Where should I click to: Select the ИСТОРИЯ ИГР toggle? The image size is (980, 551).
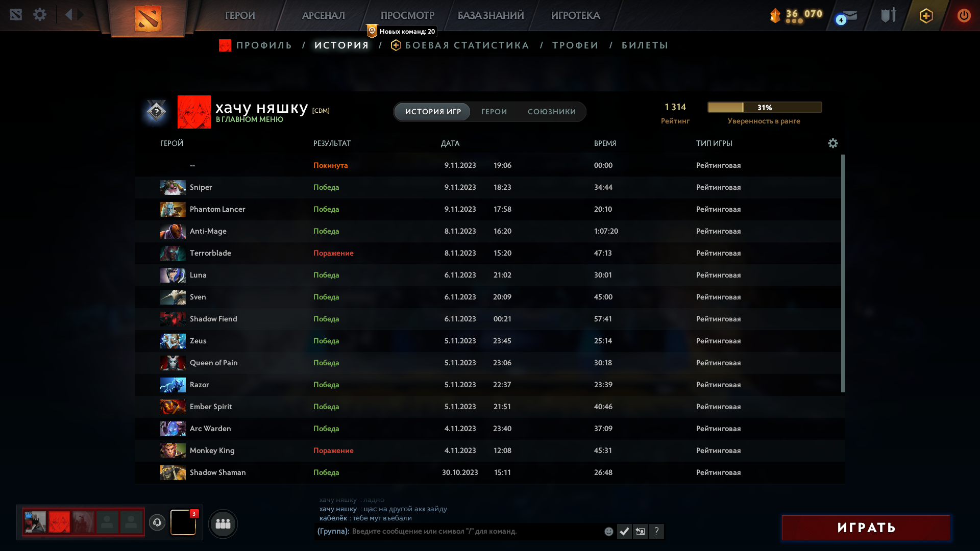click(x=433, y=112)
